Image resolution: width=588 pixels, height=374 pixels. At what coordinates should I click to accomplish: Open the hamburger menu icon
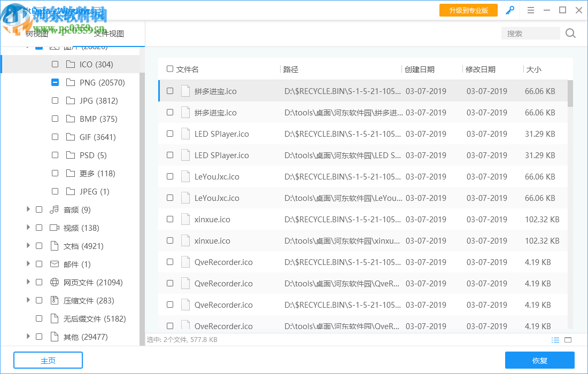pyautogui.click(x=530, y=10)
